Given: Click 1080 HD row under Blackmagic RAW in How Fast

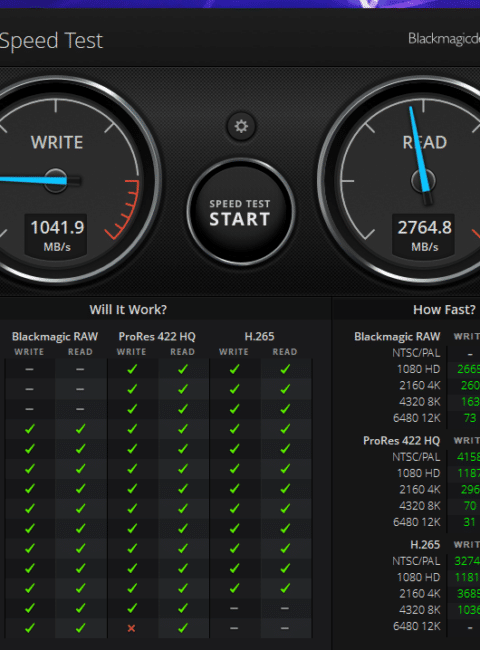Looking at the screenshot, I should pos(419,369).
